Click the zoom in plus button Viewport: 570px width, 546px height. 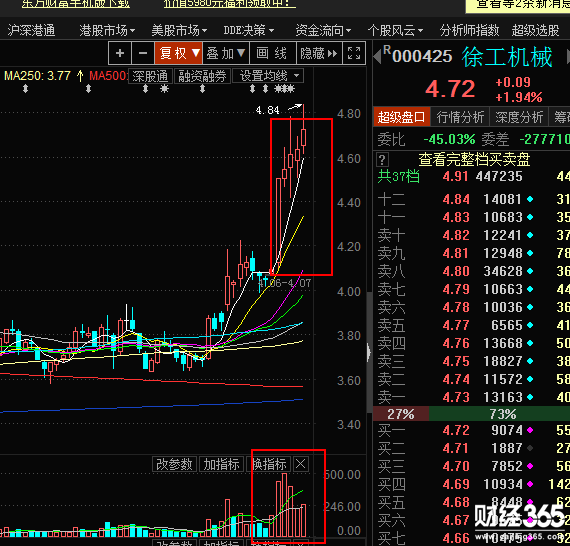click(120, 53)
